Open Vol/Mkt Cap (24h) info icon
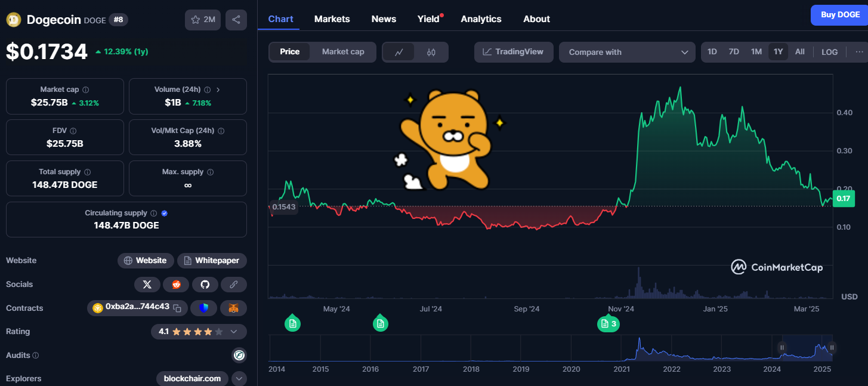Viewport: 868px width, 386px height. (x=221, y=131)
